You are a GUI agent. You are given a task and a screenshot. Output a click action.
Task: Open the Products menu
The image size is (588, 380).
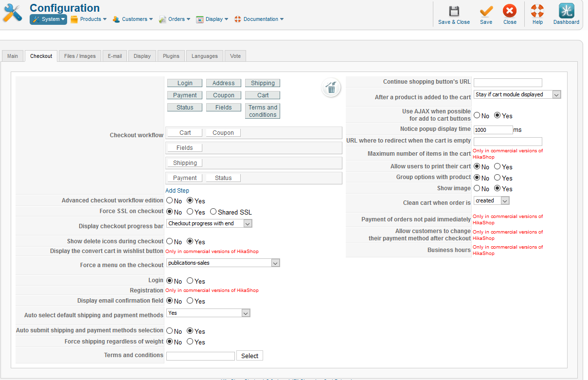click(89, 19)
